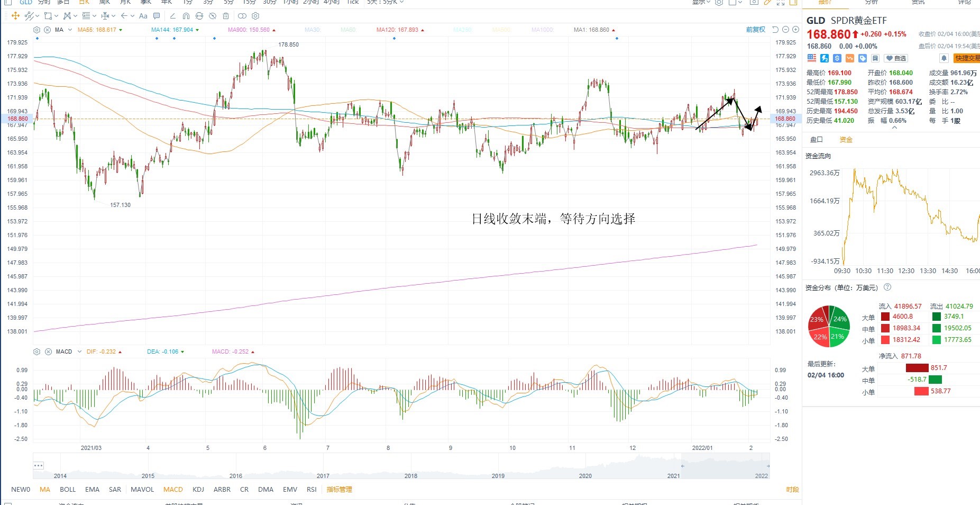
Task: Select the KDJ sub-indicator tab
Action: (198, 490)
